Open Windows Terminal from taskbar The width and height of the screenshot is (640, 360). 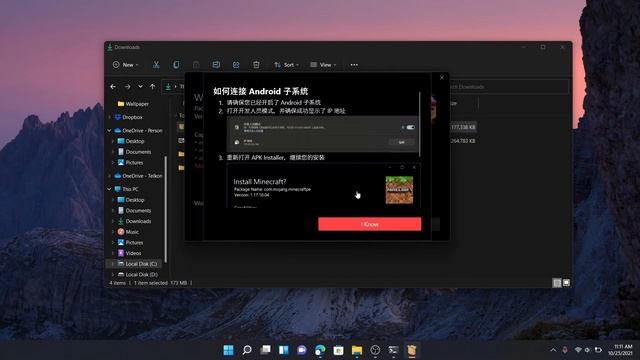pos(393,350)
